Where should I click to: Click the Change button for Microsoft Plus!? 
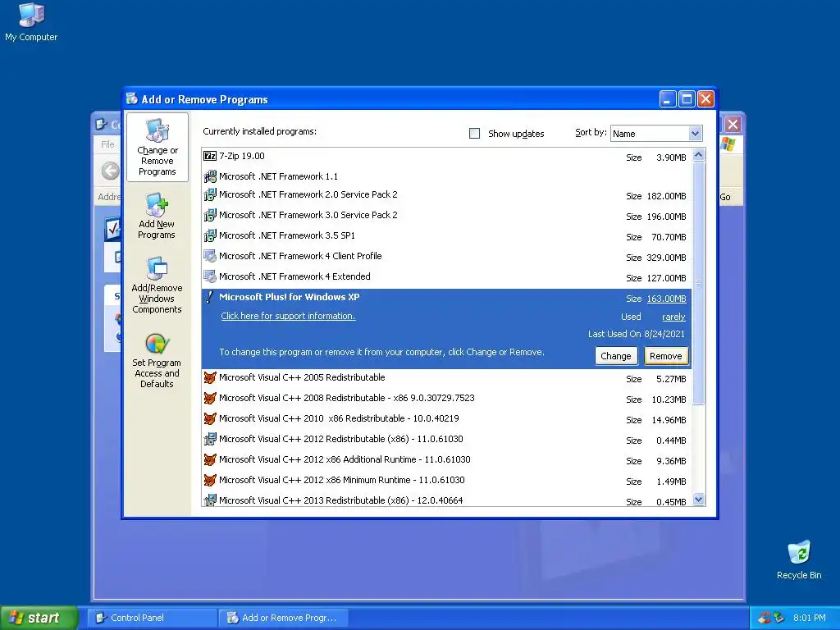[x=615, y=356]
